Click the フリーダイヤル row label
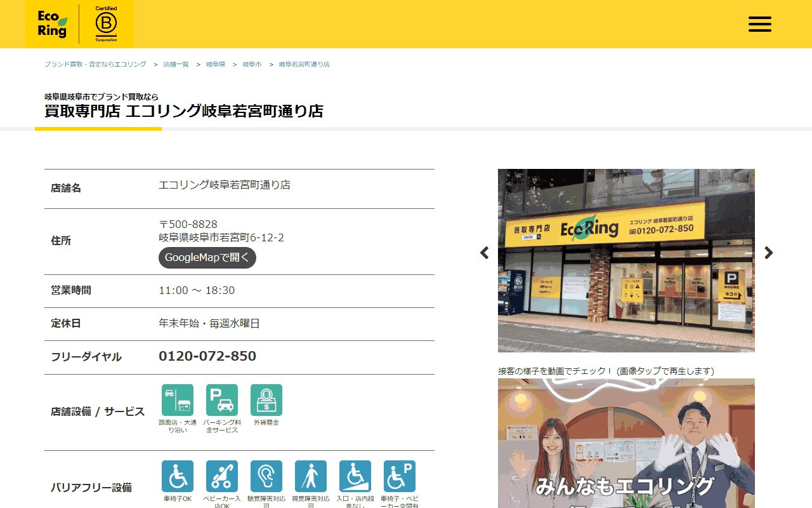This screenshot has height=508, width=812. (86, 357)
